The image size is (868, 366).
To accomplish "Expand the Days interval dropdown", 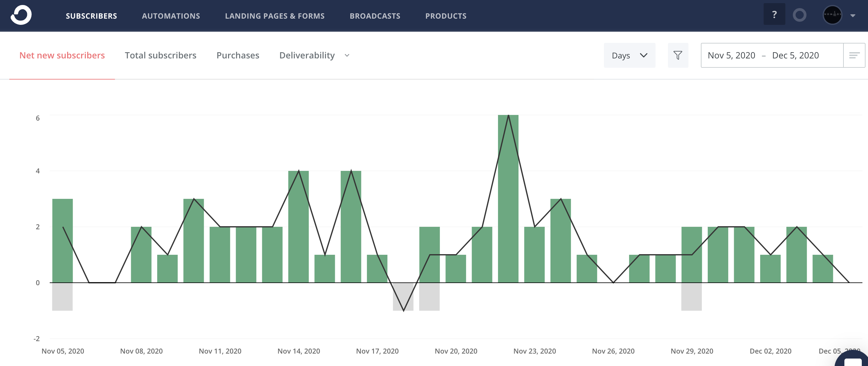I will (x=629, y=55).
